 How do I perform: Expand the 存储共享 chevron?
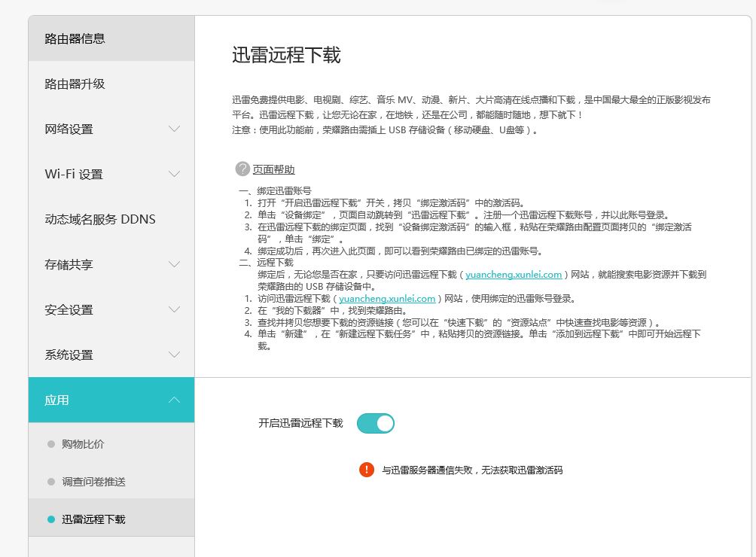(x=174, y=264)
